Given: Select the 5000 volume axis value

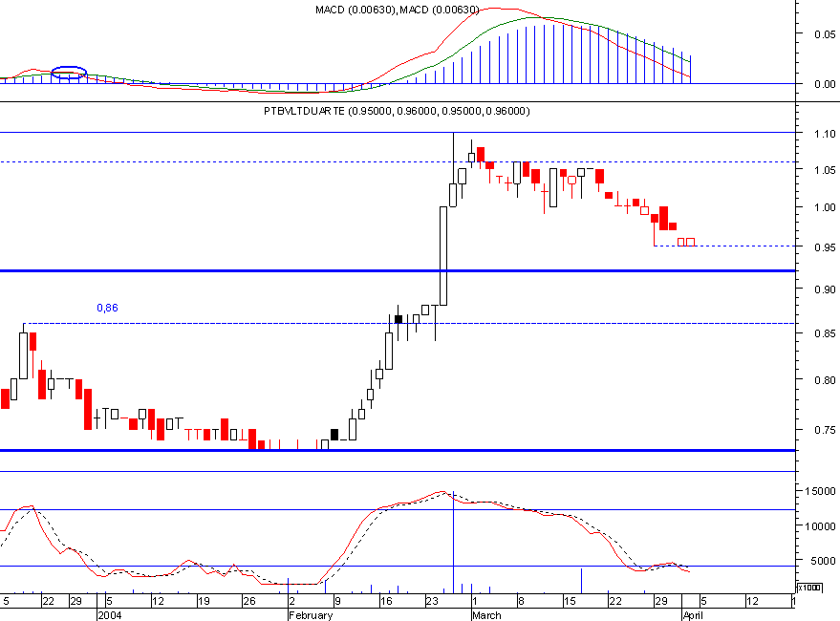Looking at the screenshot, I should point(823,561).
